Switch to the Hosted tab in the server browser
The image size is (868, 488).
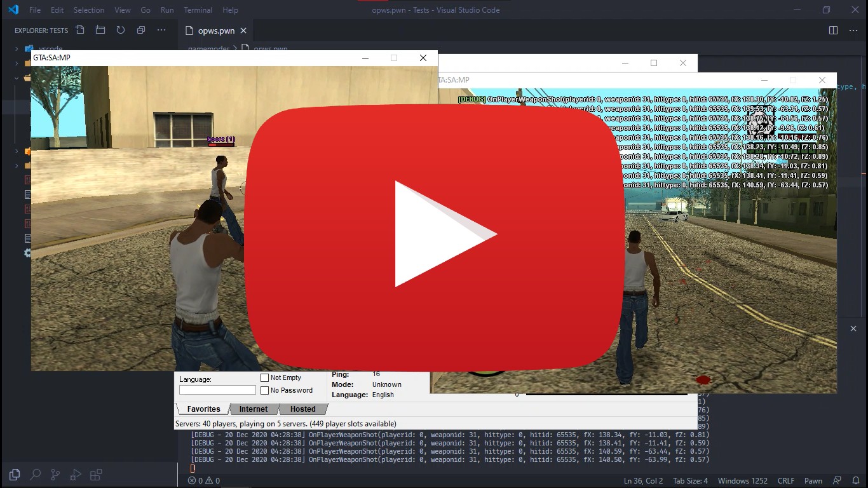coord(302,409)
